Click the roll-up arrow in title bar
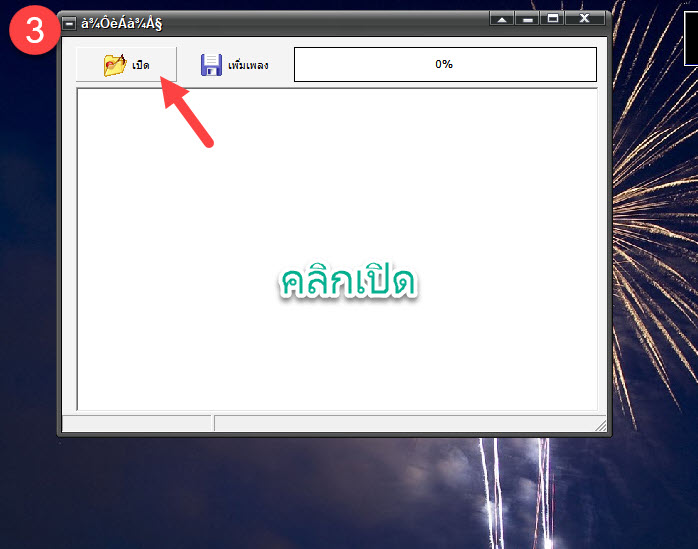Screen dimensions: 698x549 pyautogui.click(x=502, y=18)
